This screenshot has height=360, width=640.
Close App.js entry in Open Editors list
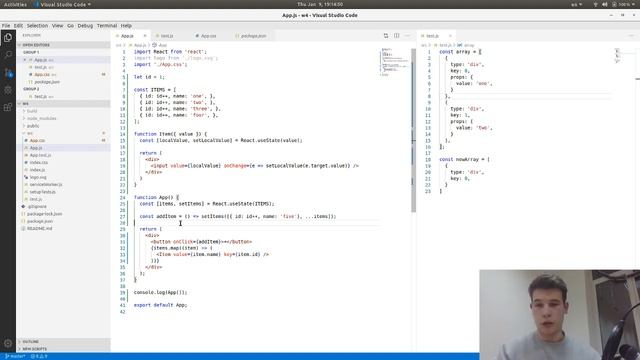pos(25,60)
